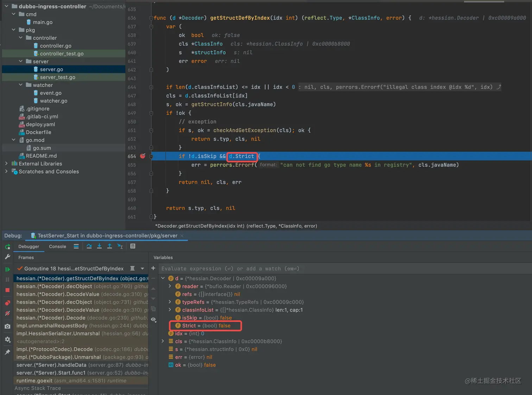Image resolution: width=532 pixels, height=395 pixels.
Task: Collapse the pkg folder in project tree
Action: click(x=14, y=30)
